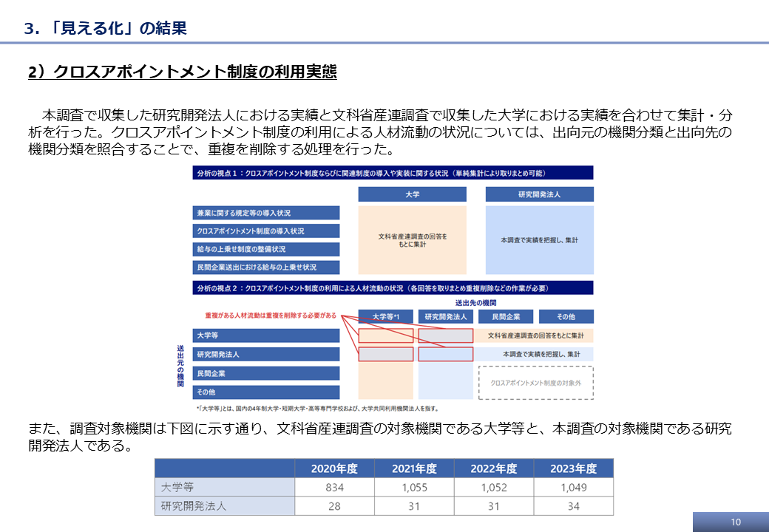Click the slide title '3.「見える化」の結果'
This screenshot has height=532, width=769.
(x=105, y=28)
